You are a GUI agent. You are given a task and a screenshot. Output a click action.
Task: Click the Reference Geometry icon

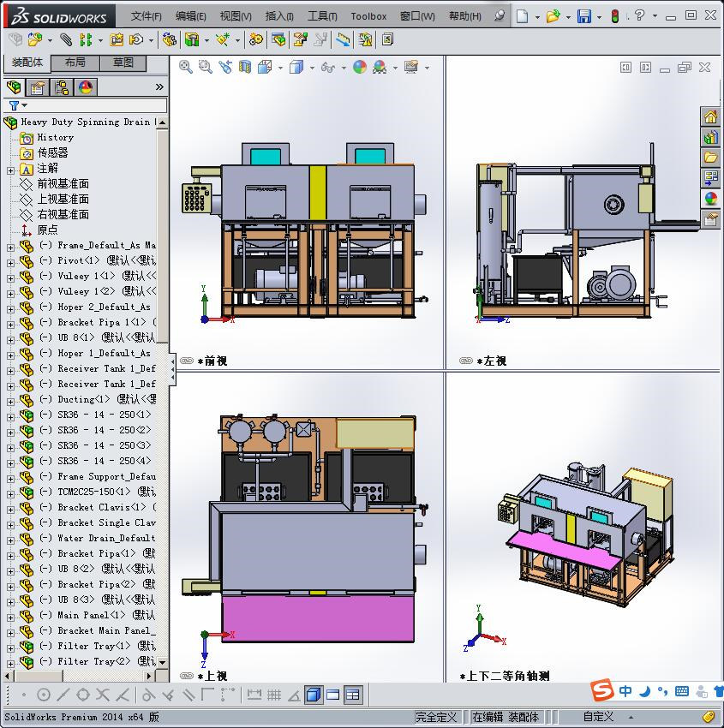[x=223, y=40]
